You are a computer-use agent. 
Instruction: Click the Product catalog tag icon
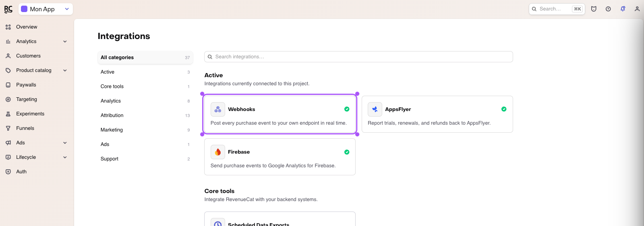(x=8, y=70)
